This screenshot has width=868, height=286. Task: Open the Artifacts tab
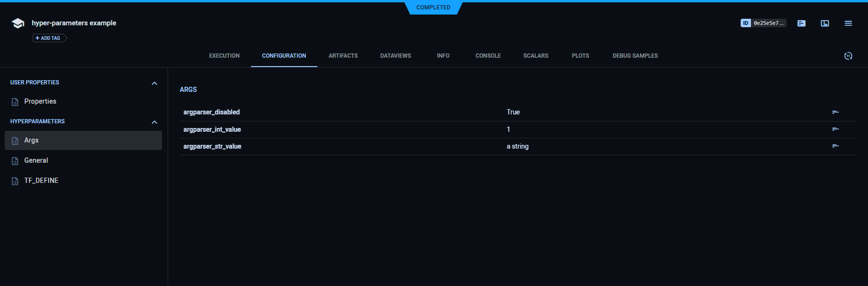click(343, 56)
